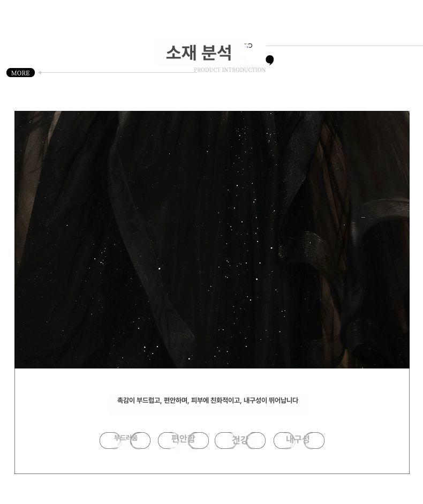Select the 건강 pill label

[x=240, y=440]
